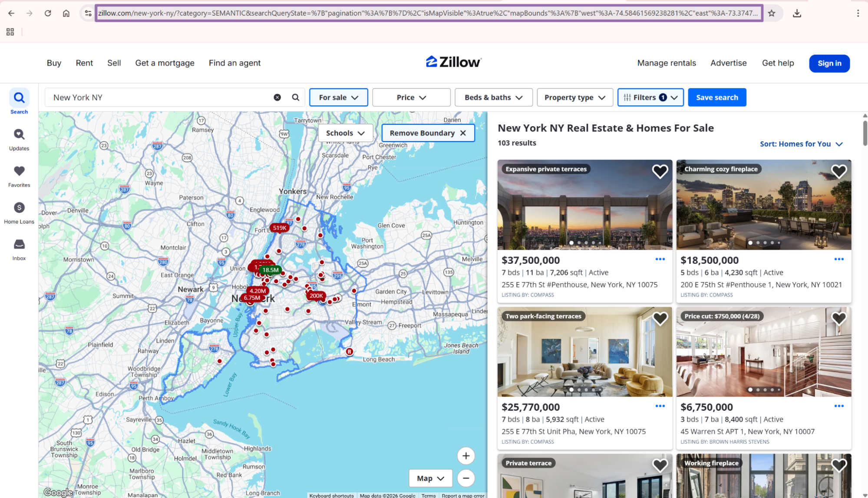The height and width of the screenshot is (498, 868).
Task: Open Get a mortgage menu
Action: pyautogui.click(x=165, y=63)
